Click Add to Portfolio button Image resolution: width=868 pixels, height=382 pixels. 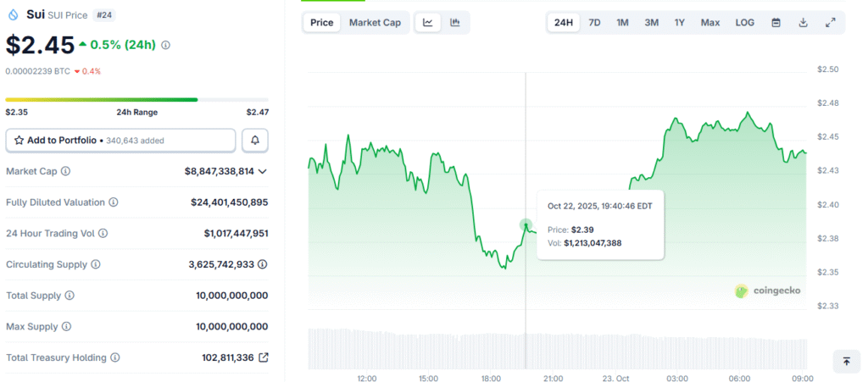[120, 140]
